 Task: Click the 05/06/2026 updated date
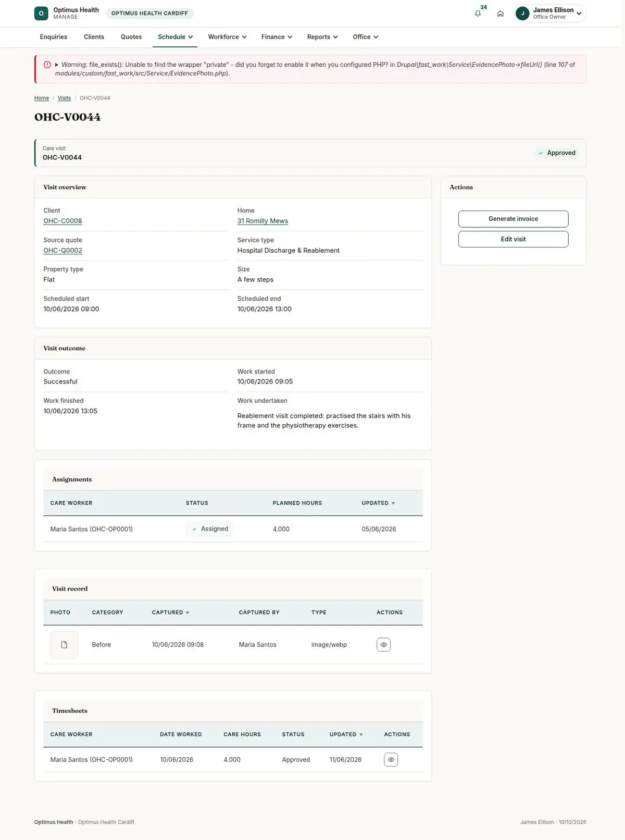pyautogui.click(x=379, y=529)
